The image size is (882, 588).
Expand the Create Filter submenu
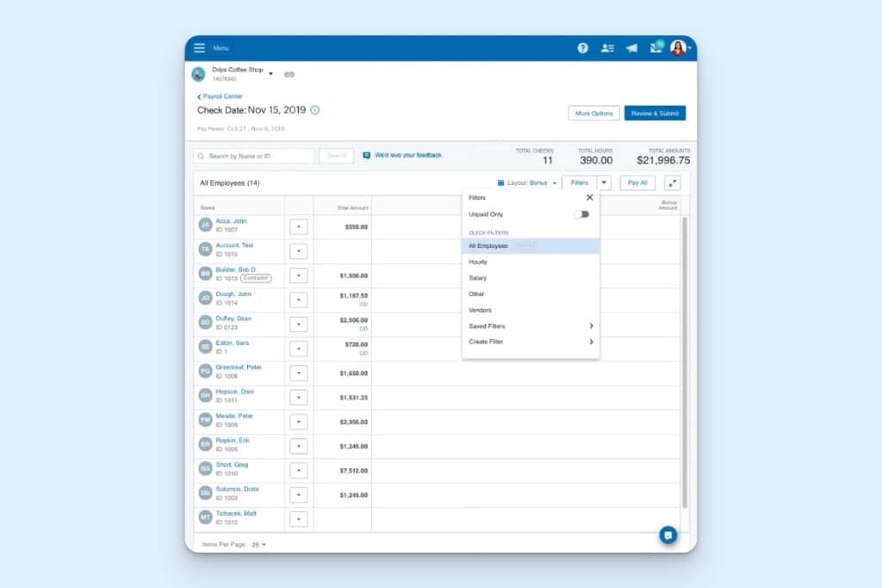tap(531, 342)
